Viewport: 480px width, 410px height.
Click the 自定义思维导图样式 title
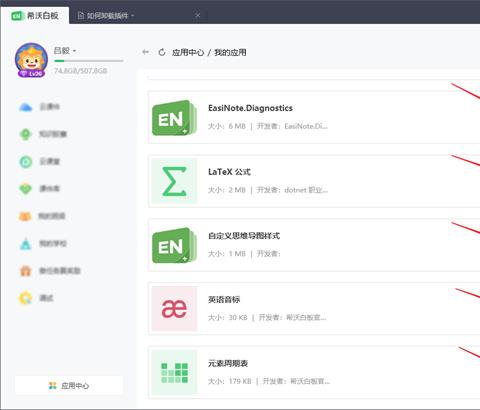[244, 236]
